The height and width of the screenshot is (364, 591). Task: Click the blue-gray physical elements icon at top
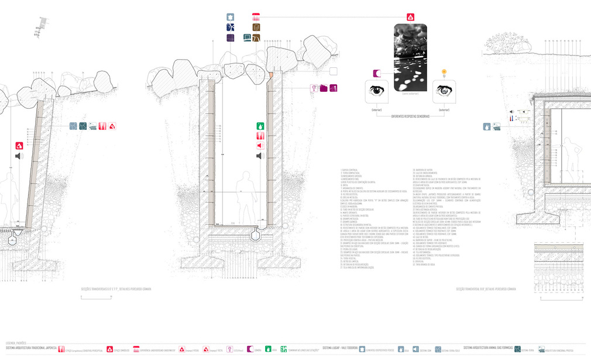point(231,17)
